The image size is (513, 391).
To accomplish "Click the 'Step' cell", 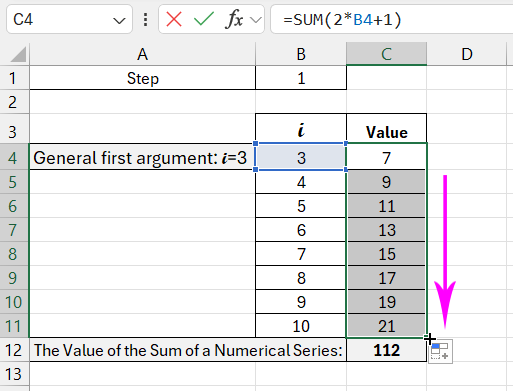I will 142,78.
